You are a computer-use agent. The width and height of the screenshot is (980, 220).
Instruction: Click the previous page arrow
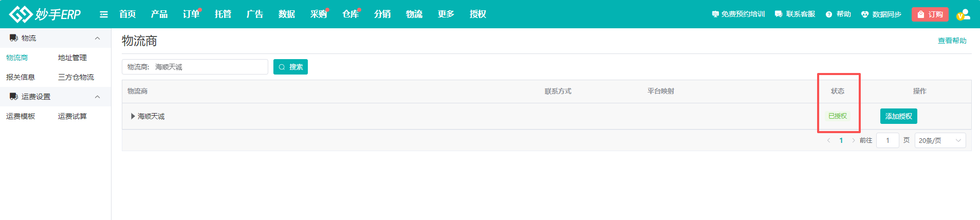click(x=828, y=140)
